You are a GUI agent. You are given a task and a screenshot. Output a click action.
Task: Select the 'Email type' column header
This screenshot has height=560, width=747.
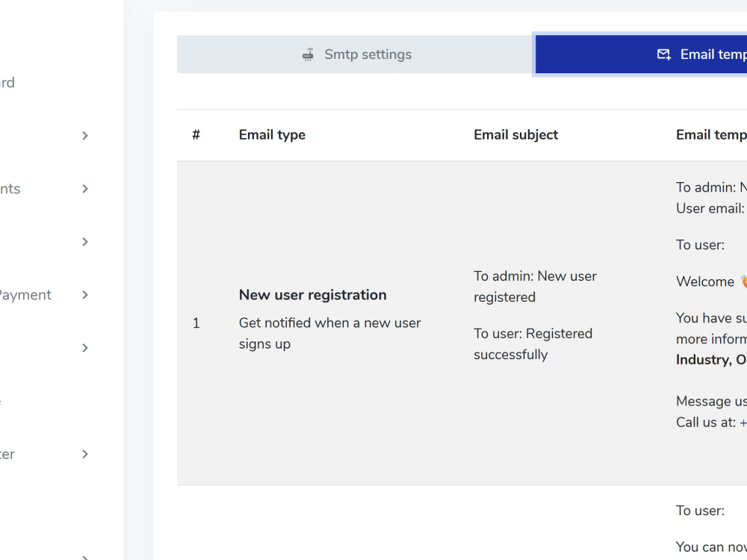[272, 134]
